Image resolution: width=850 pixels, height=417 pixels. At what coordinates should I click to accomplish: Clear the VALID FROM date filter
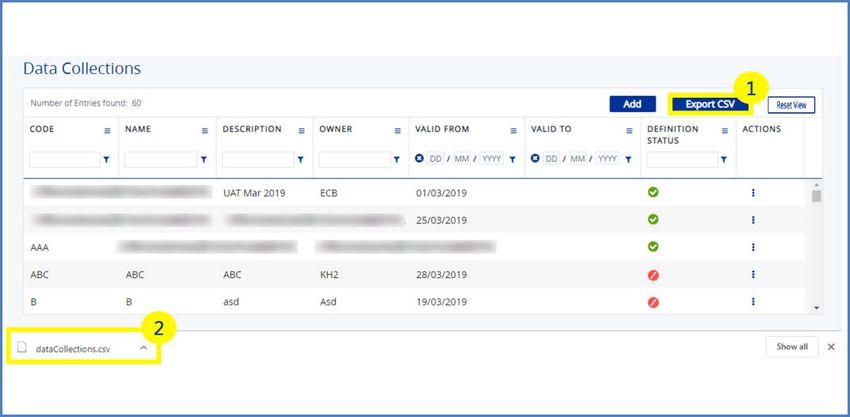tap(419, 158)
